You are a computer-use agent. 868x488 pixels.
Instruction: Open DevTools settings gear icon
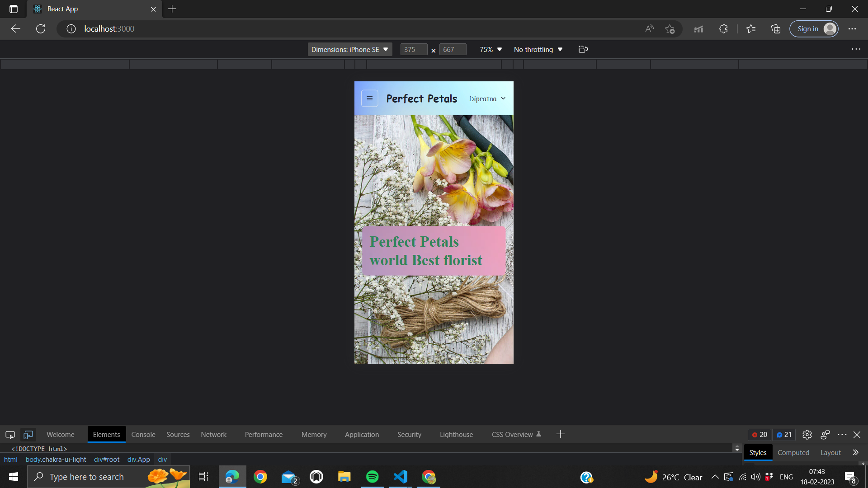[807, 435]
